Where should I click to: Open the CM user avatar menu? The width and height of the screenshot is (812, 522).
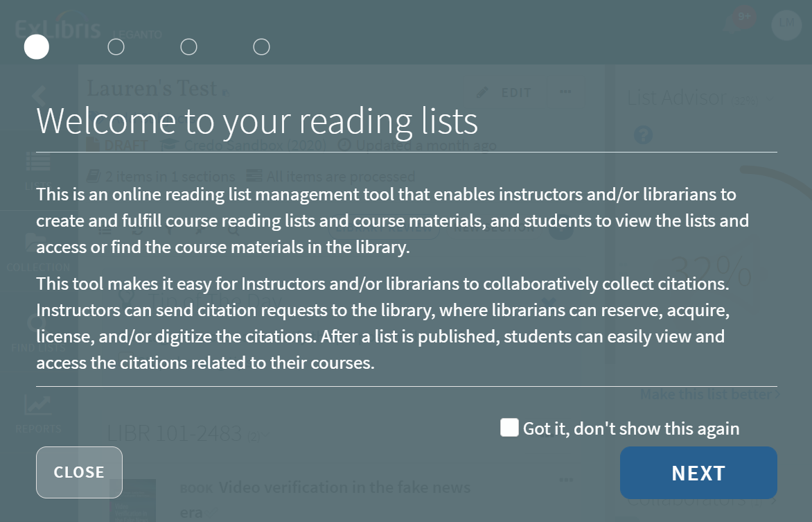[x=786, y=24]
